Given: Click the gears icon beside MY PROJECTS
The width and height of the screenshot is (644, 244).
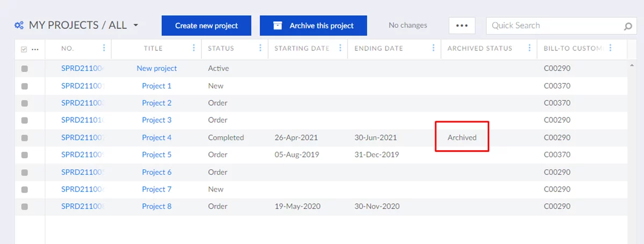Looking at the screenshot, I should point(19,25).
